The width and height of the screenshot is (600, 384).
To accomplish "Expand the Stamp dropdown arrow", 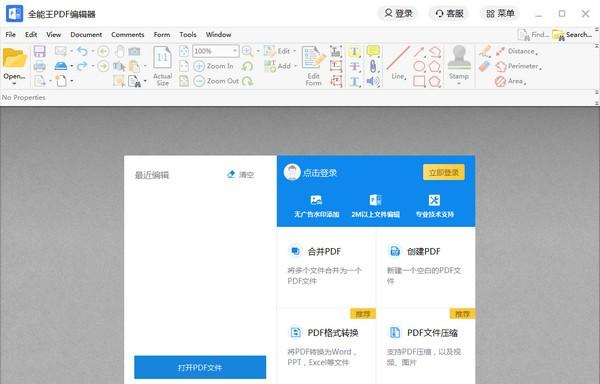I will 459,83.
